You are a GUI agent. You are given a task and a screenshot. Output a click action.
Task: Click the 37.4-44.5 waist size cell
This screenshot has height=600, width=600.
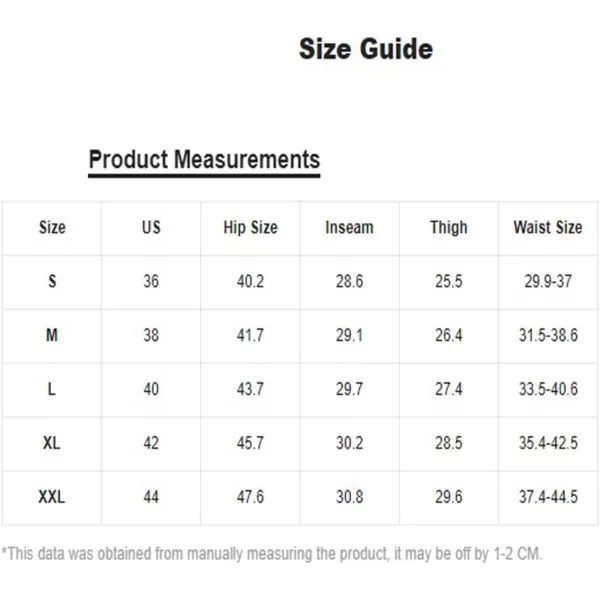coord(548,497)
